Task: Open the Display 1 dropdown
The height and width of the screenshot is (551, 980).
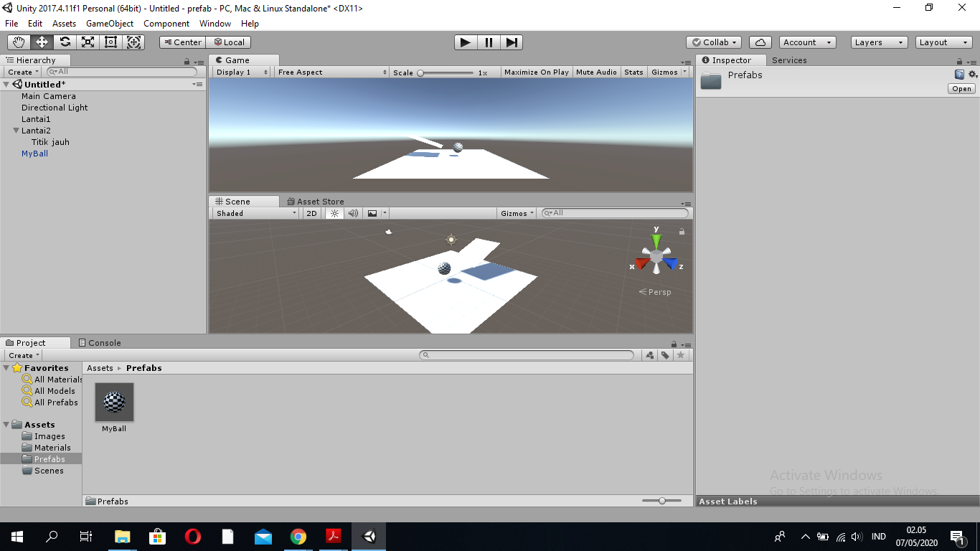Action: pos(242,72)
